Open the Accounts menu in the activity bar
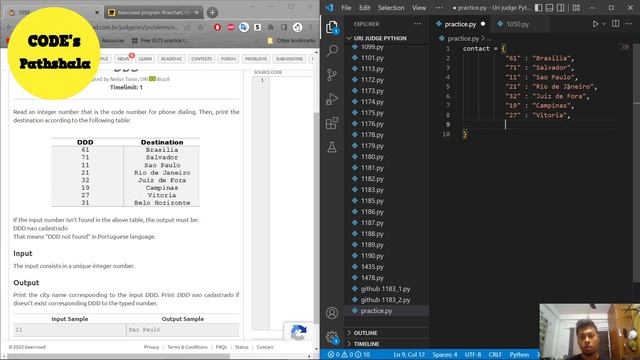640x360 pixels. pyautogui.click(x=332, y=313)
